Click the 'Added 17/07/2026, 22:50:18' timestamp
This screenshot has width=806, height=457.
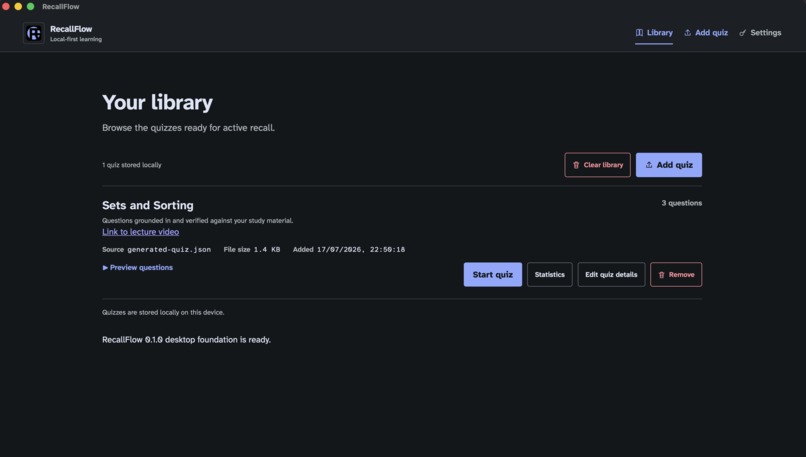349,249
